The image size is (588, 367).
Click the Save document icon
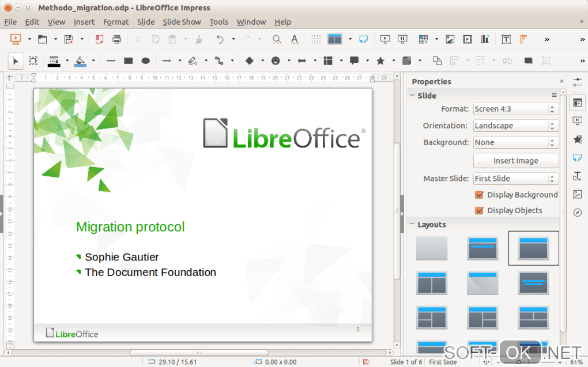(69, 39)
